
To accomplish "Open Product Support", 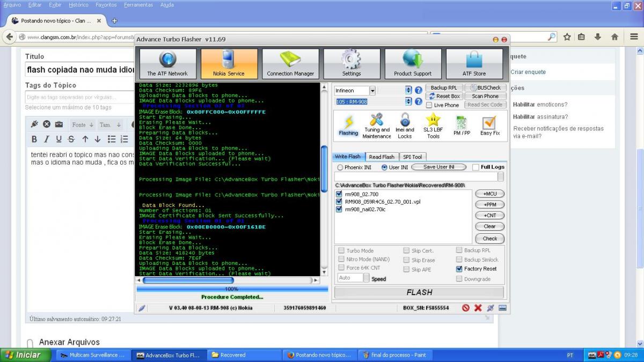I will coord(413,64).
